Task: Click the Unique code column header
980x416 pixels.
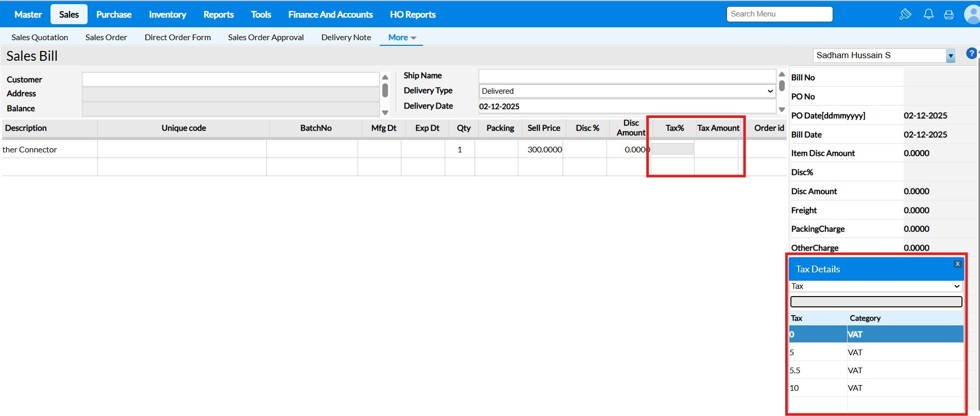Action: point(183,128)
